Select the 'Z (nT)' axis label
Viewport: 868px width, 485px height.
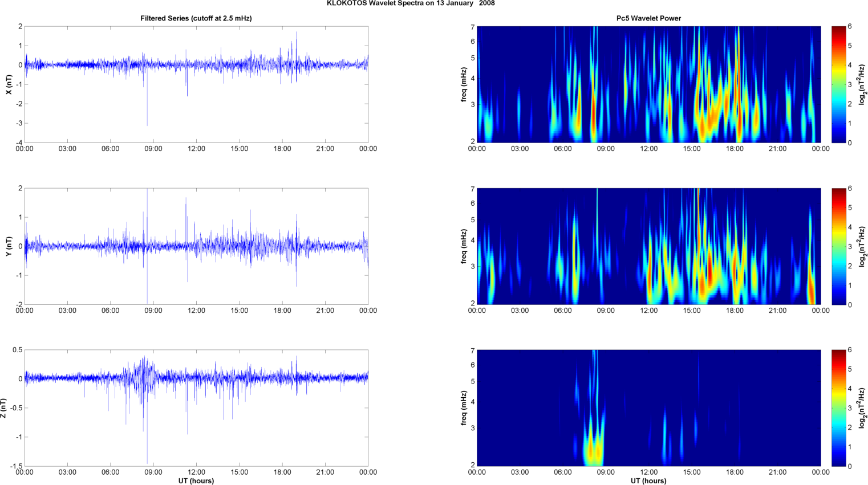coord(3,408)
